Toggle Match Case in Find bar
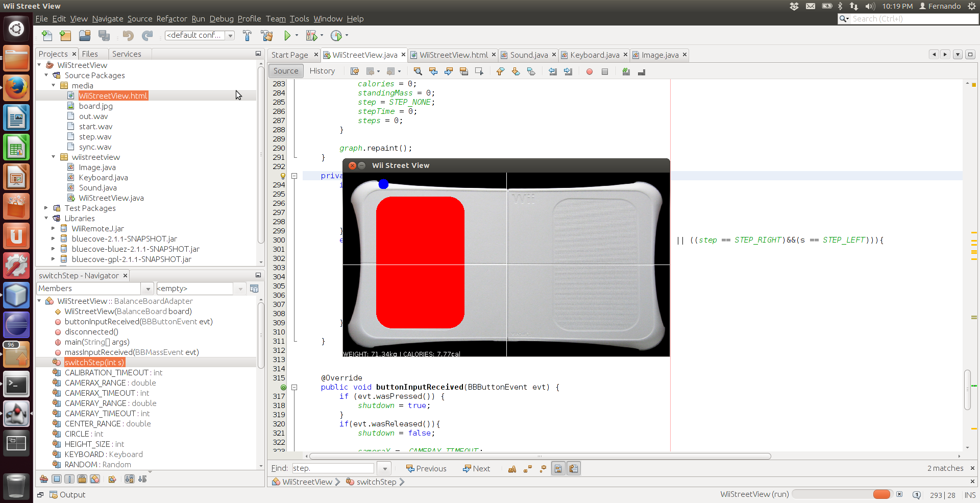Image resolution: width=980 pixels, height=503 pixels. point(512,469)
